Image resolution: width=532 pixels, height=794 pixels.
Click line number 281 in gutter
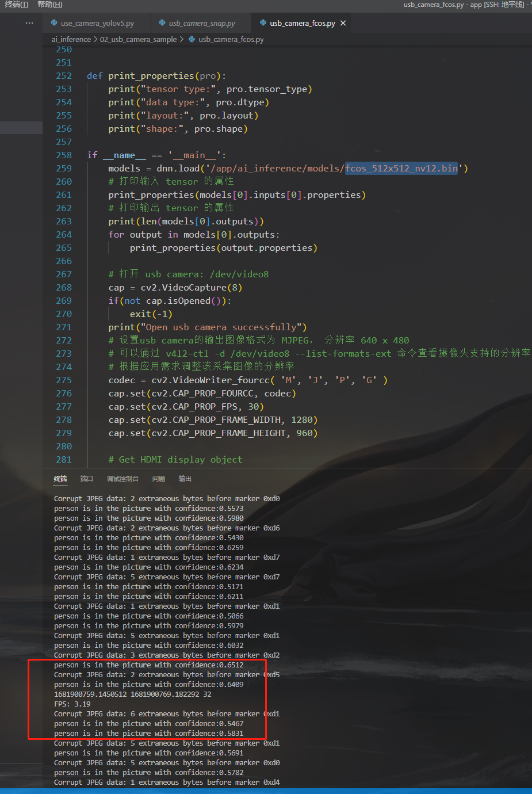(64, 460)
